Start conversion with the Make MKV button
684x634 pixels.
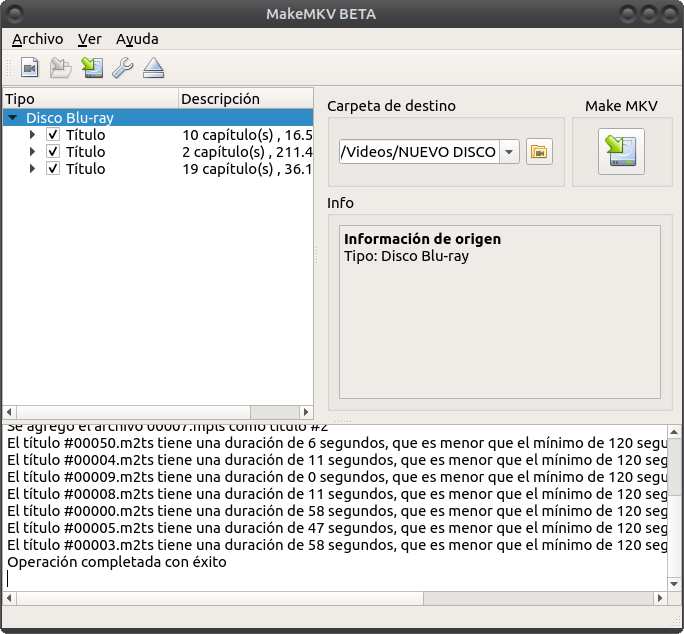621,151
